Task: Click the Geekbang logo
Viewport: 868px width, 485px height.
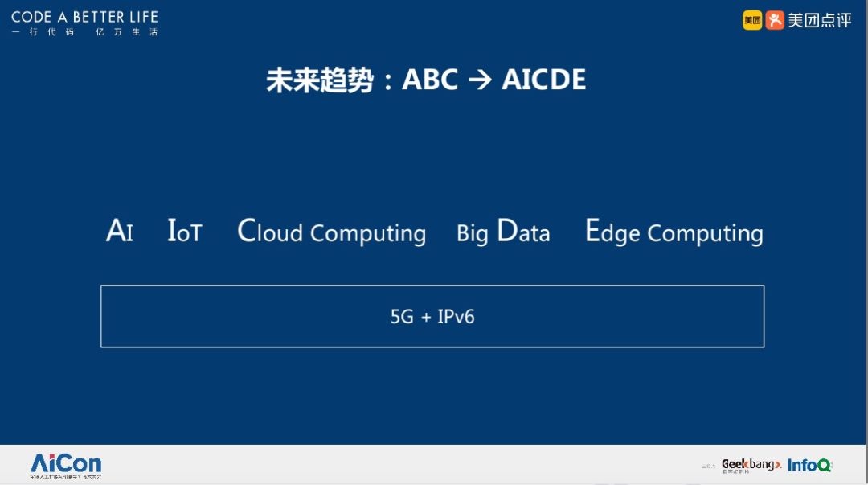Action: pyautogui.click(x=751, y=465)
